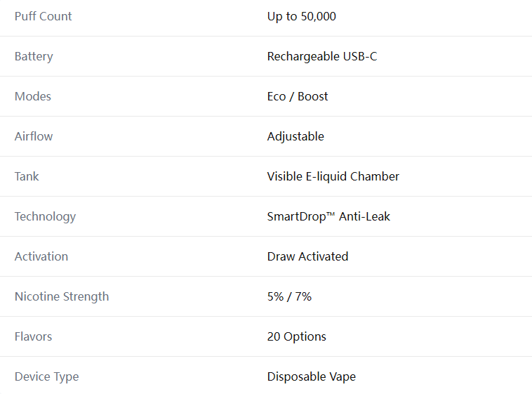
Task: Click the Flavors label
Action: (33, 336)
